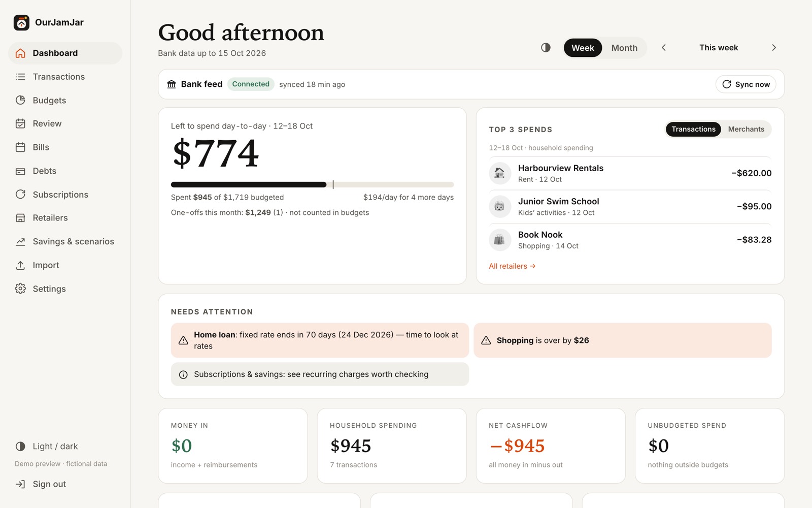Click the Savings & scenarios chart icon

click(20, 242)
